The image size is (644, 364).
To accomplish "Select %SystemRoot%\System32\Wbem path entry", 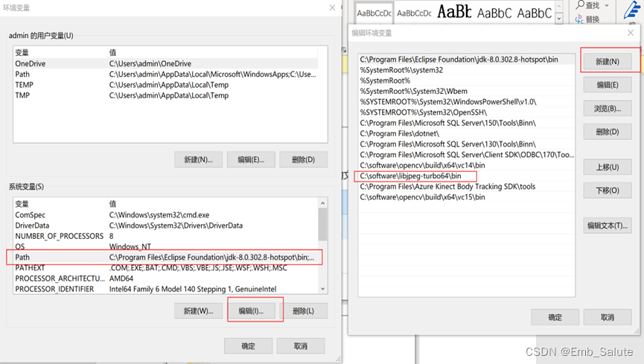I will point(467,92).
